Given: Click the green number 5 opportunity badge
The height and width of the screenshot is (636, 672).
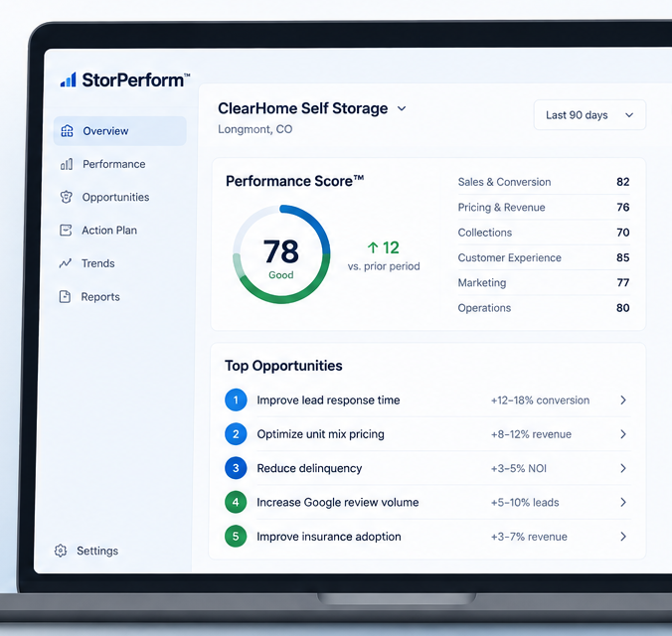Looking at the screenshot, I should 236,537.
